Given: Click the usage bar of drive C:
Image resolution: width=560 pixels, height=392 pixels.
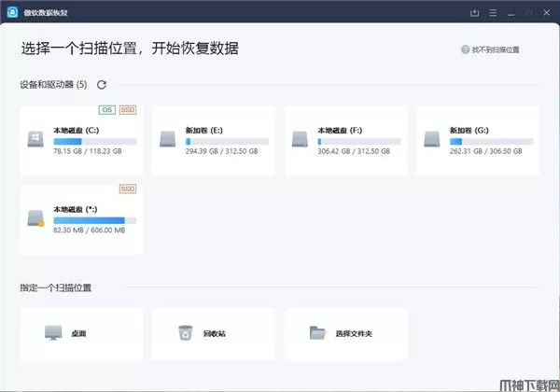Looking at the screenshot, I should coord(95,141).
